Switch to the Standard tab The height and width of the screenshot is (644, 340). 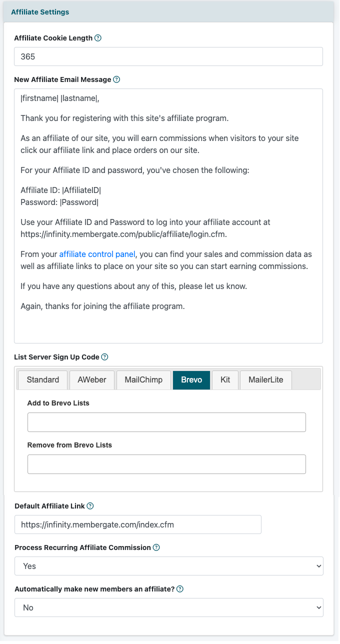[43, 380]
